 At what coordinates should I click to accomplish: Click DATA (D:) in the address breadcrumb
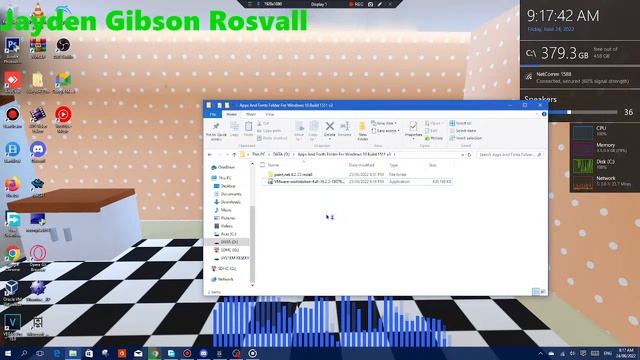click(281, 155)
